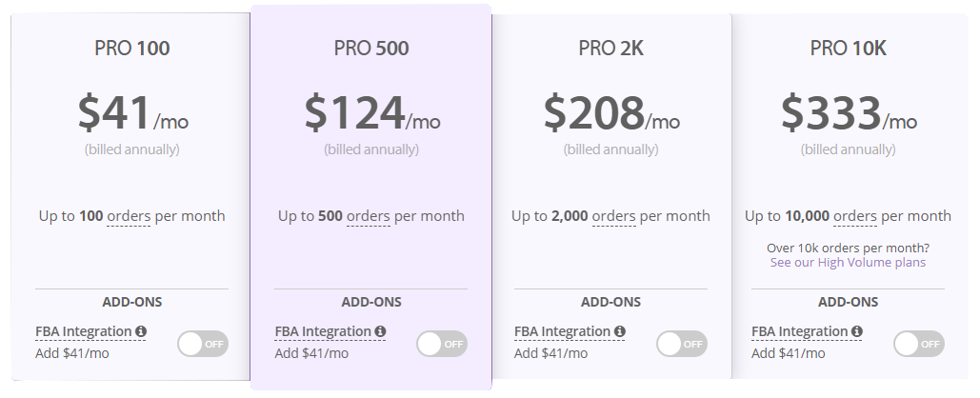
Task: Click the FBA Integration label in PRO 100
Action: coord(84,331)
